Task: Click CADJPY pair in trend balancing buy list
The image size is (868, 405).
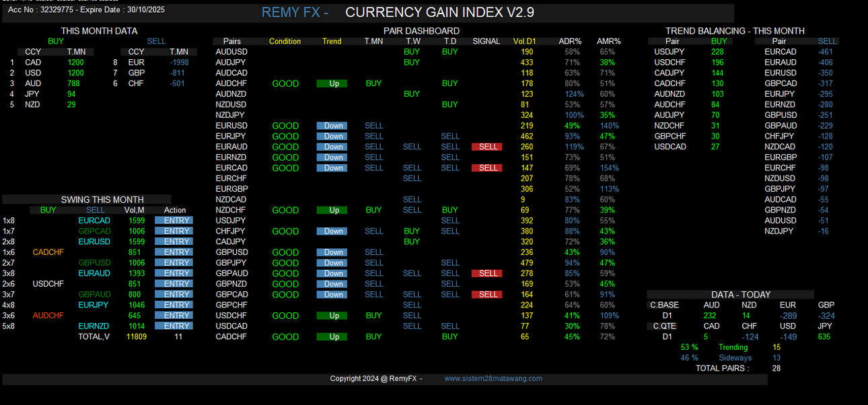Action: [670, 73]
